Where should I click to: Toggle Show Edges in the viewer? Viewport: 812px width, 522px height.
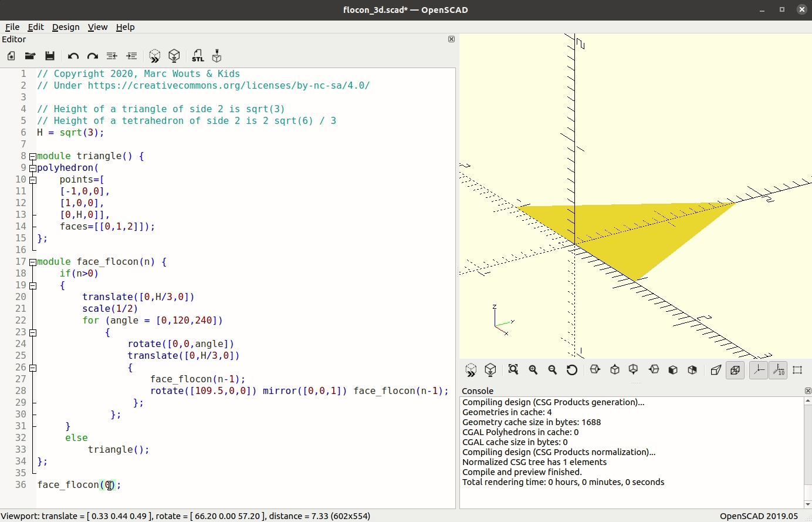(797, 370)
